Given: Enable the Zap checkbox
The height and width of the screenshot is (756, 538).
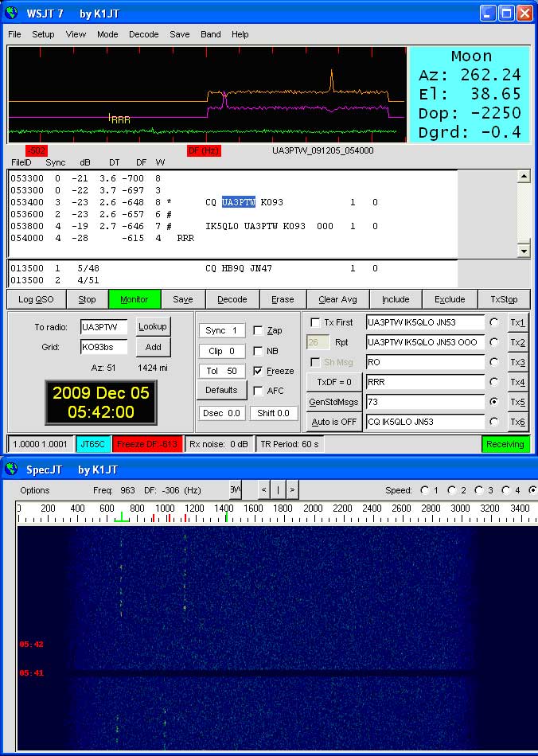Looking at the screenshot, I should [x=259, y=330].
